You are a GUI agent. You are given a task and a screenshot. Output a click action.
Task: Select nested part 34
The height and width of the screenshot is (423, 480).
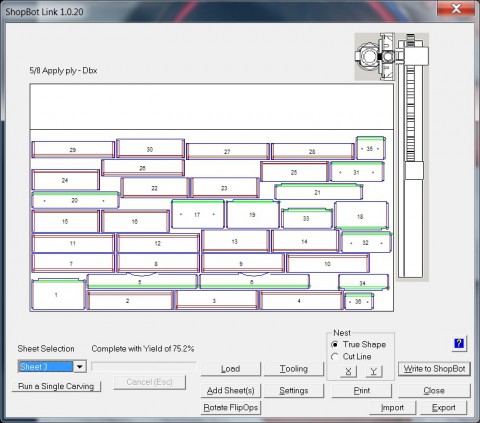tap(363, 283)
